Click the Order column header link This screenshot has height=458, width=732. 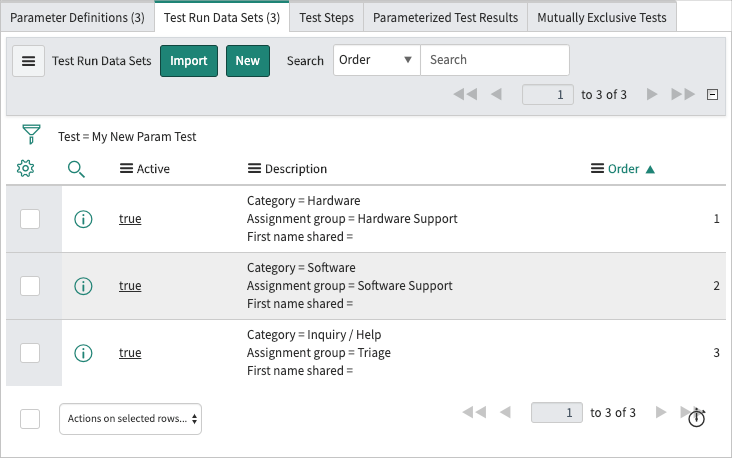(x=623, y=169)
